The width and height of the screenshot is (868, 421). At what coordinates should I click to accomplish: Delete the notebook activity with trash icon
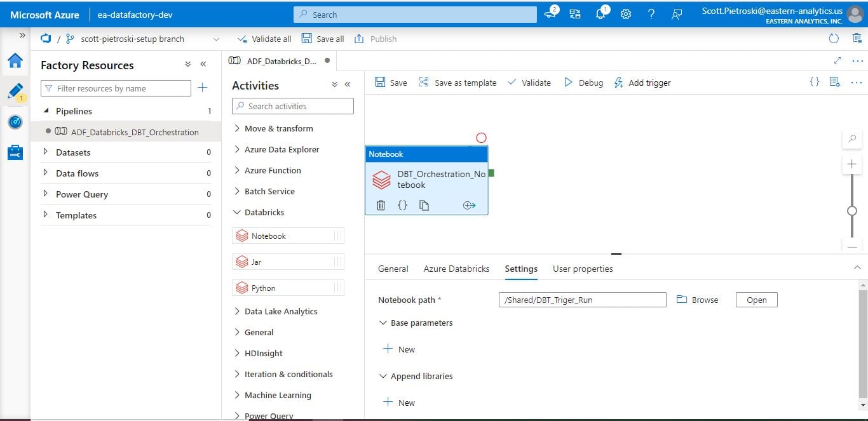pyautogui.click(x=381, y=205)
